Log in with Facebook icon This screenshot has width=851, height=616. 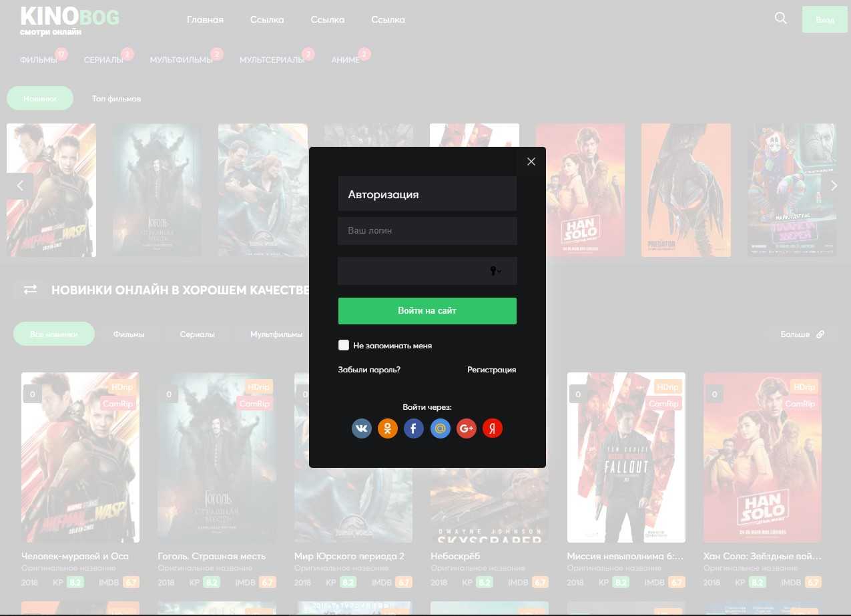413,428
